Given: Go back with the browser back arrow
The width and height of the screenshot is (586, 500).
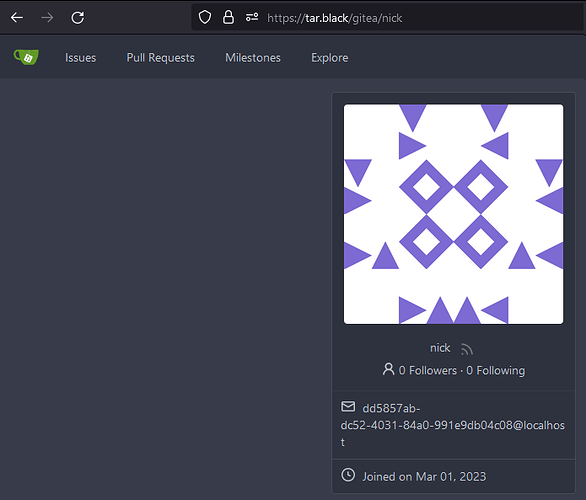Looking at the screenshot, I should [x=17, y=18].
